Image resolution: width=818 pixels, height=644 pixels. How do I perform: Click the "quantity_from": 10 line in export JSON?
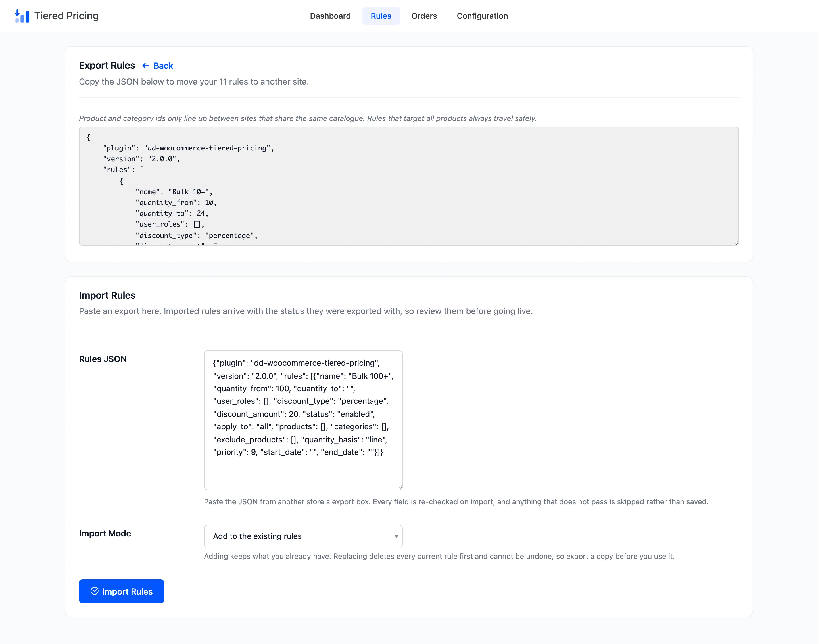point(176,202)
